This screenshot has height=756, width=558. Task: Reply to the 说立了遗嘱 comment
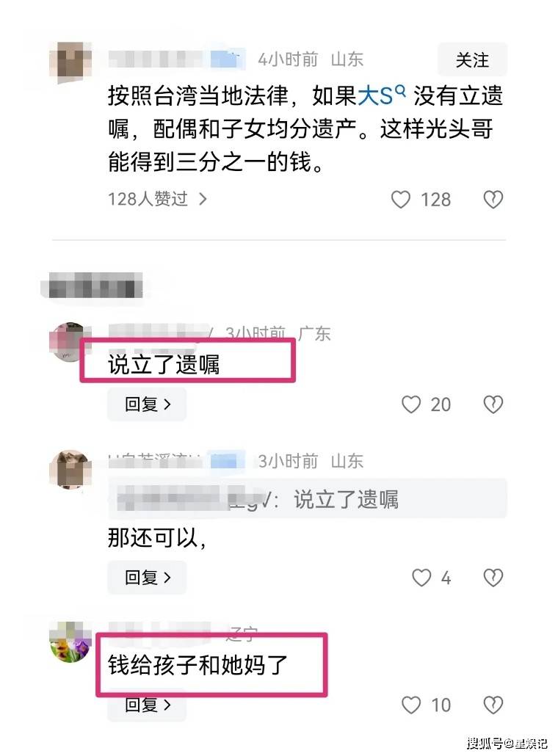click(x=147, y=404)
